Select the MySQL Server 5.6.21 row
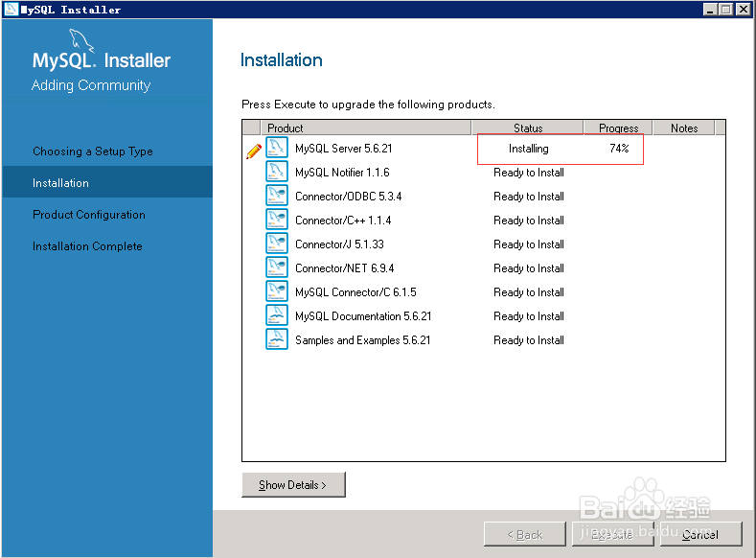 pyautogui.click(x=484, y=148)
